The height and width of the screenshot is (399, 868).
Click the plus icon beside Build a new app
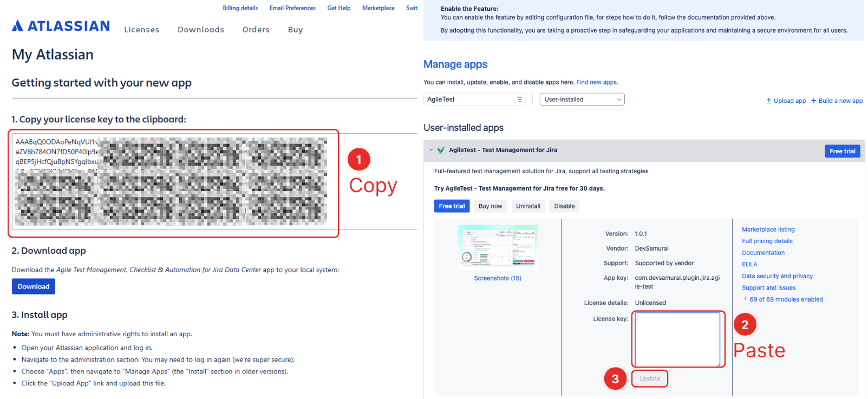(813, 101)
